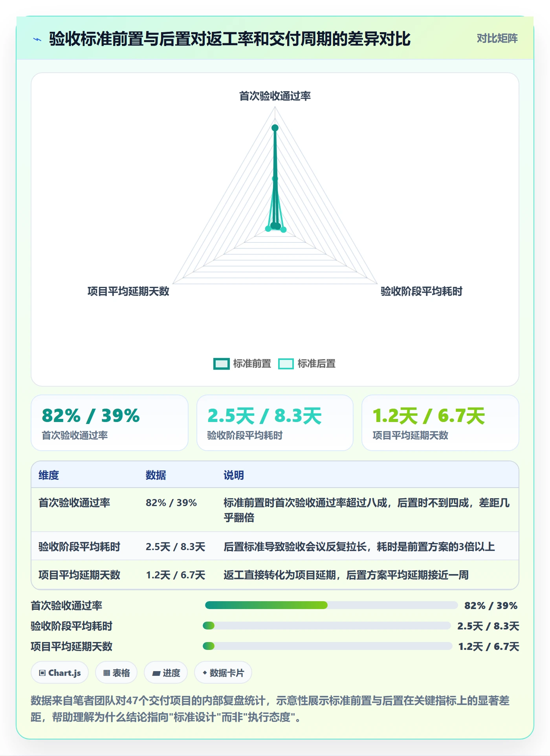Open the 1.2天 / 6.7天 data card
Viewport: 550px width, 756px height.
(440, 423)
